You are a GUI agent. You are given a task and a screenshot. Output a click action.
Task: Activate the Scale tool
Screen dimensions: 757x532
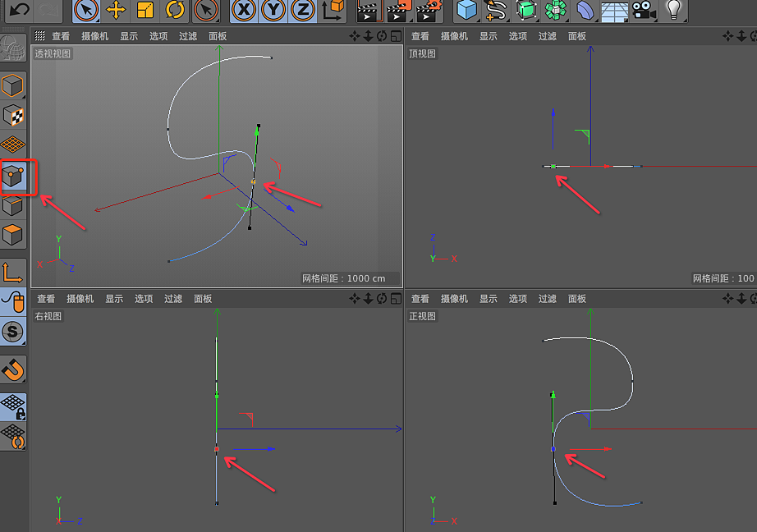point(145,11)
